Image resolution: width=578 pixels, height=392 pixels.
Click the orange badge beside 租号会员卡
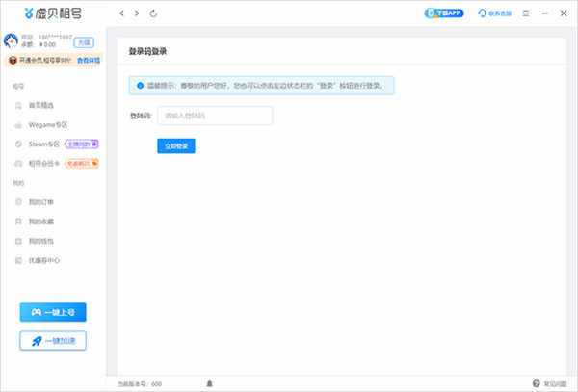point(82,163)
